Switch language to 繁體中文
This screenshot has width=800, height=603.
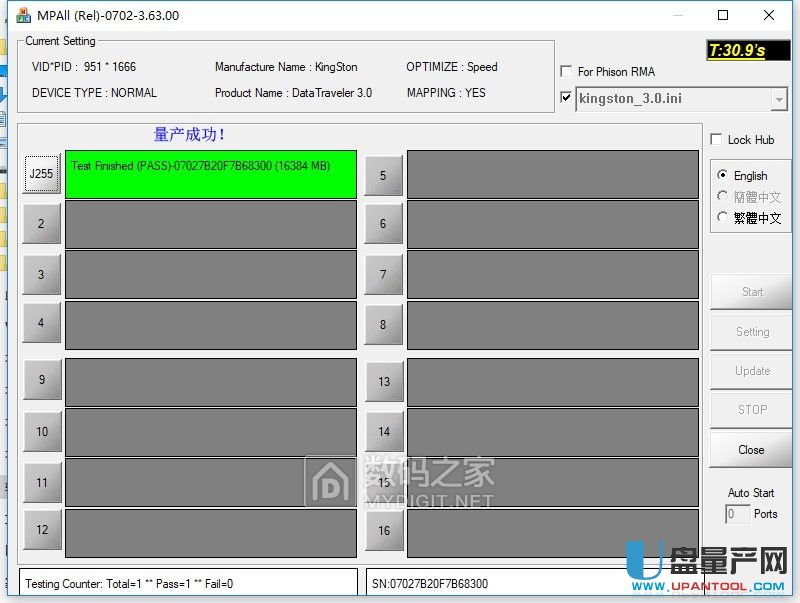tap(722, 217)
